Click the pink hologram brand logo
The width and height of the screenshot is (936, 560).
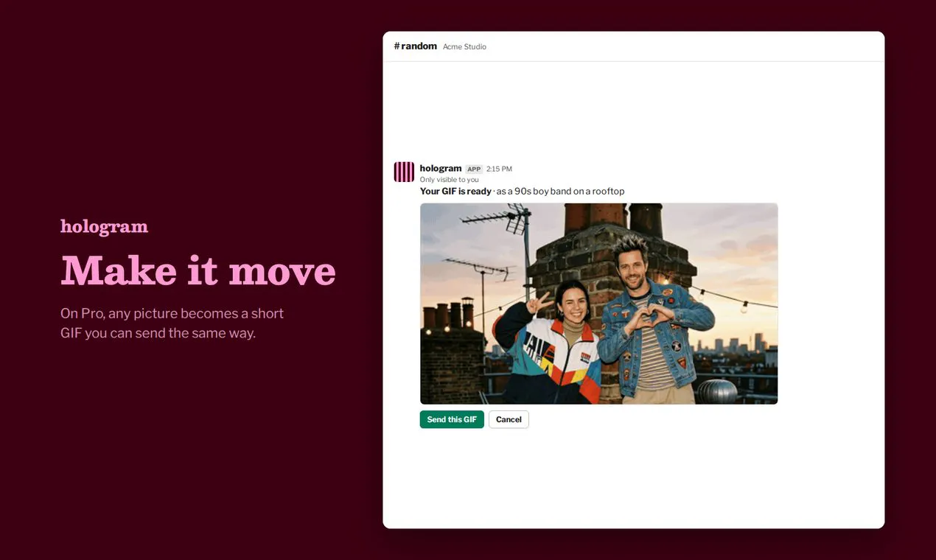[105, 226]
